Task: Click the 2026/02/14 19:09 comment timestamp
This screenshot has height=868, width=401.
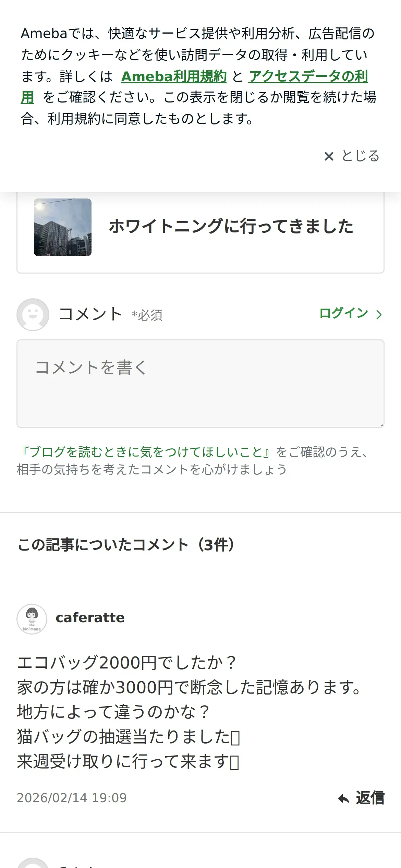Action: 72,798
